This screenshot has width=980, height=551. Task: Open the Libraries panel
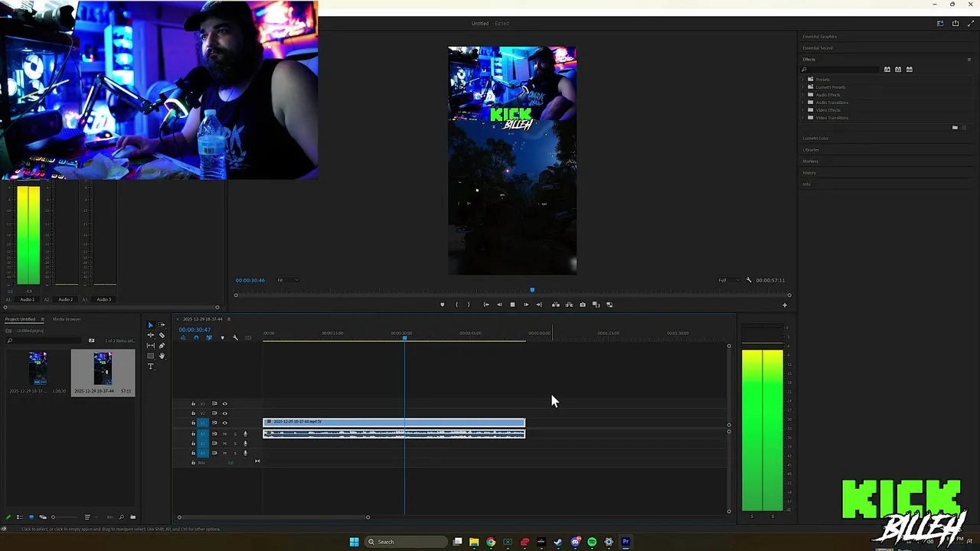[x=811, y=150]
